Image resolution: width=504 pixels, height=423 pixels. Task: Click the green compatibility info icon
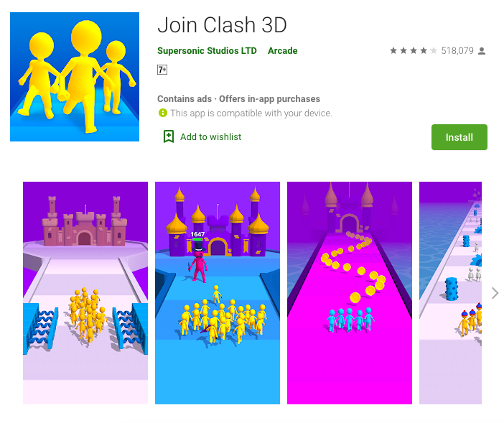(x=163, y=113)
